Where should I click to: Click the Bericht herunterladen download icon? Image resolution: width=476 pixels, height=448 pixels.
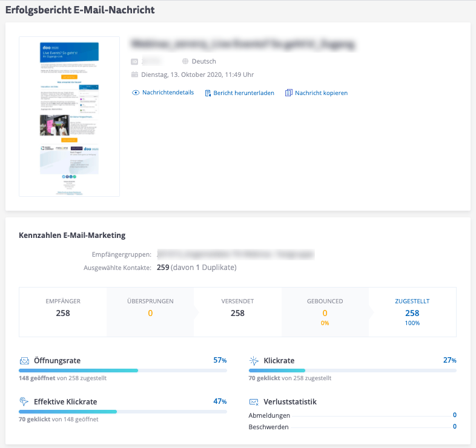click(x=208, y=93)
